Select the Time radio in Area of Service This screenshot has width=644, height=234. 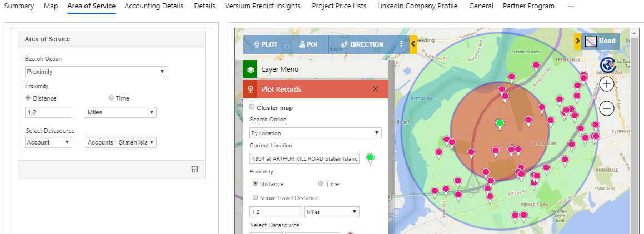point(112,98)
